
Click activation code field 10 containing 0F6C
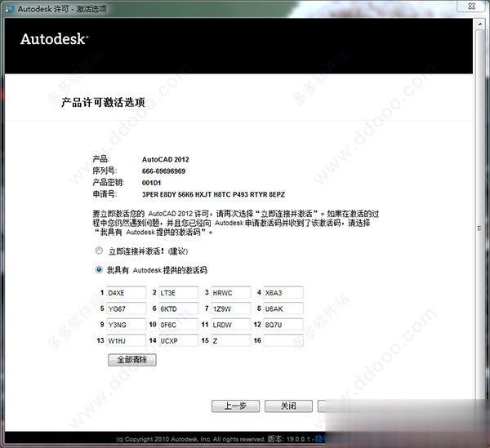(178, 324)
